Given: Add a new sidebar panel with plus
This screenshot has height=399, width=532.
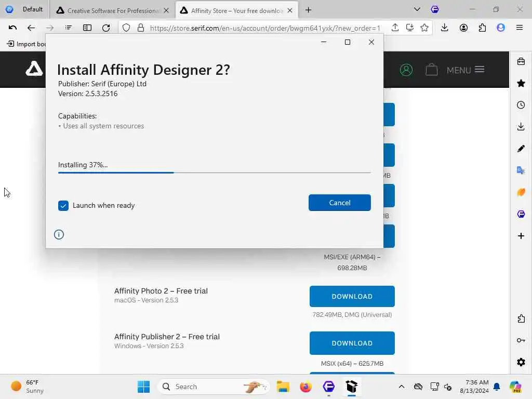Looking at the screenshot, I should pos(521,236).
